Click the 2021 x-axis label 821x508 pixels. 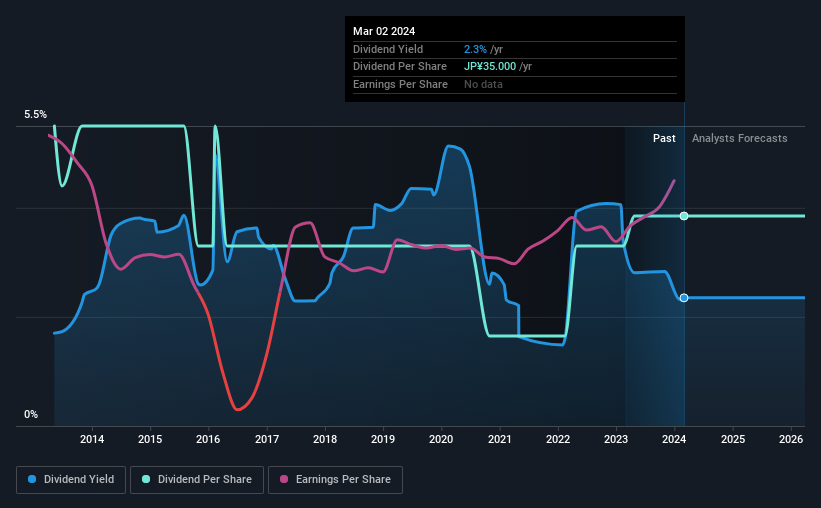click(500, 439)
